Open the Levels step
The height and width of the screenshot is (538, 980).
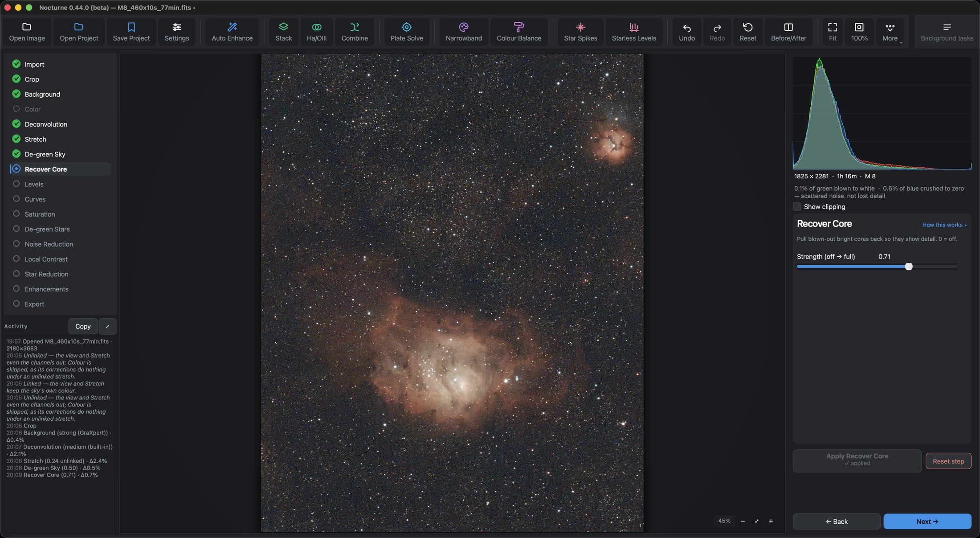point(60,184)
